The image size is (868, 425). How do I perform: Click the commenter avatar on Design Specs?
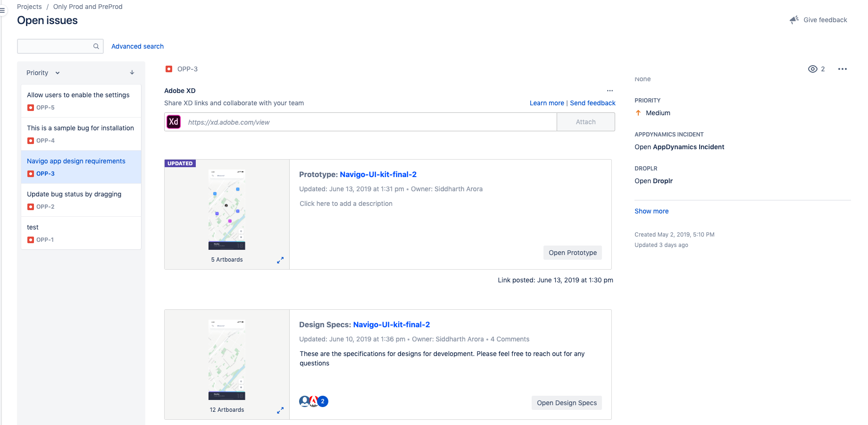click(x=305, y=401)
